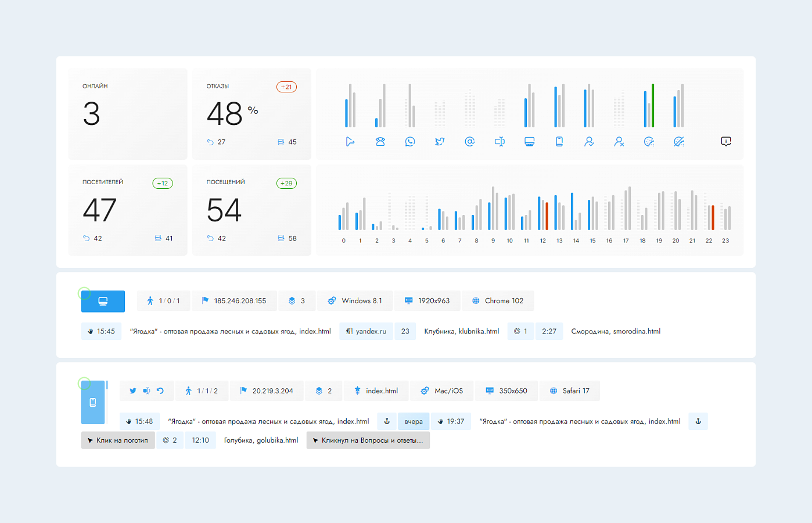
Task: Select the mobile phone icon under chart
Action: (559, 141)
